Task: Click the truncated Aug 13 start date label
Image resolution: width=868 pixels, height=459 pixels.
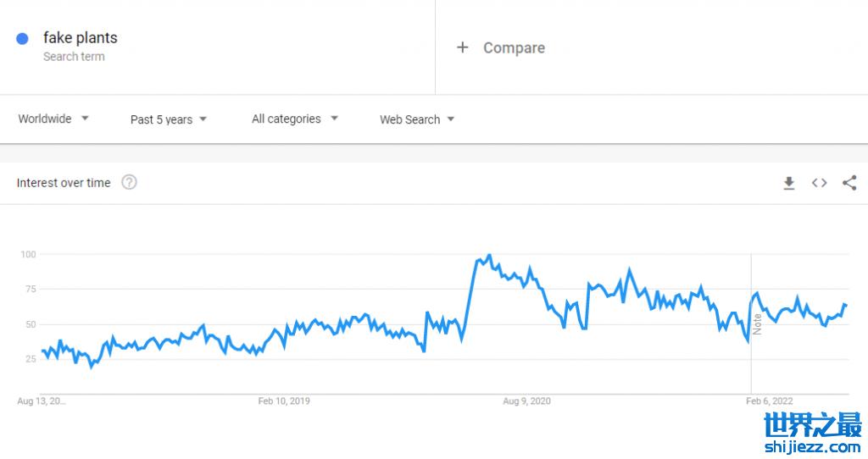Action: [x=41, y=401]
